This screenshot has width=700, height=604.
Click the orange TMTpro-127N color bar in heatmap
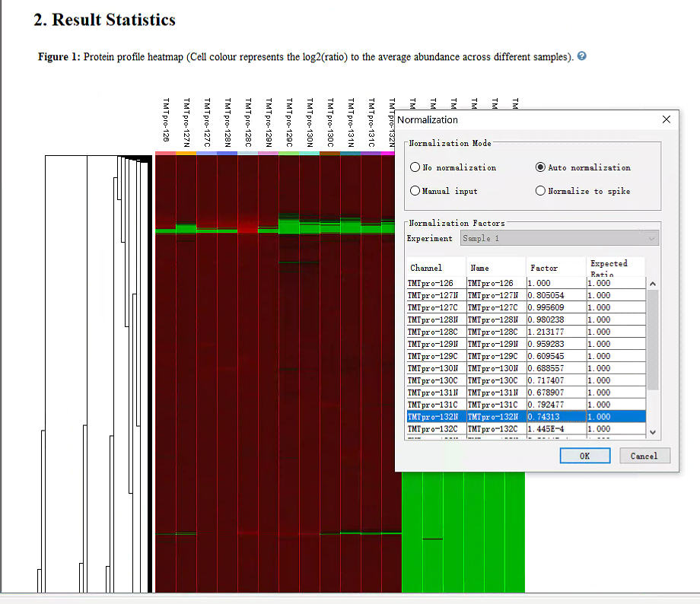186,154
